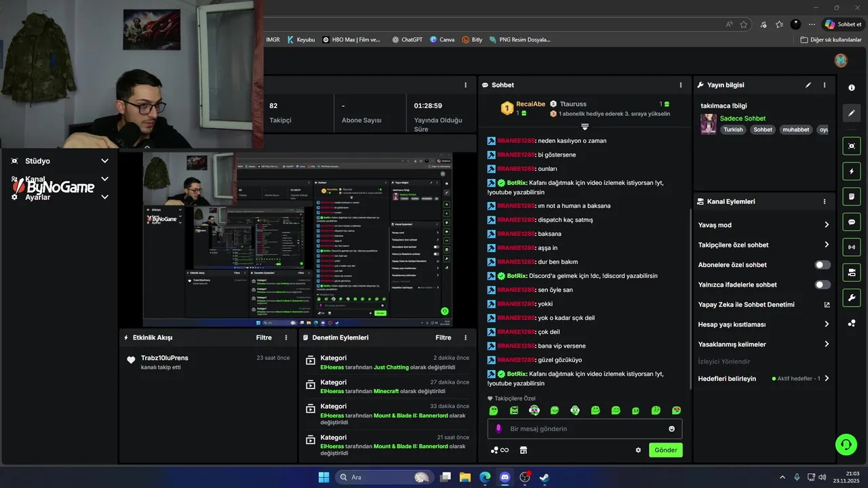The height and width of the screenshot is (488, 868).
Task: Open the channel points dots sidebar icon
Action: 852,323
